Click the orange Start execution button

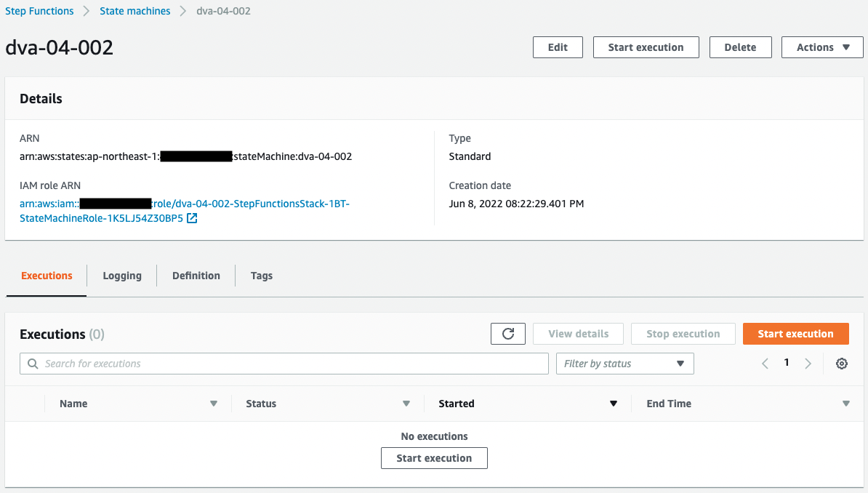[x=795, y=334]
